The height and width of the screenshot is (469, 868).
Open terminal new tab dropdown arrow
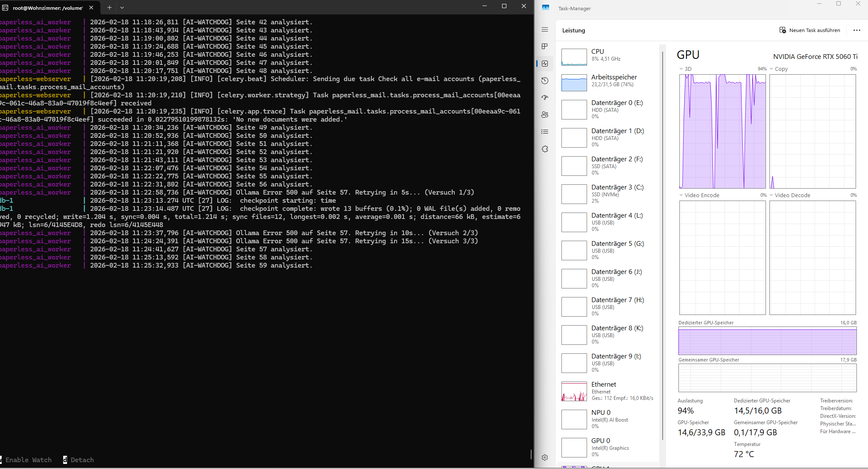pos(122,7)
